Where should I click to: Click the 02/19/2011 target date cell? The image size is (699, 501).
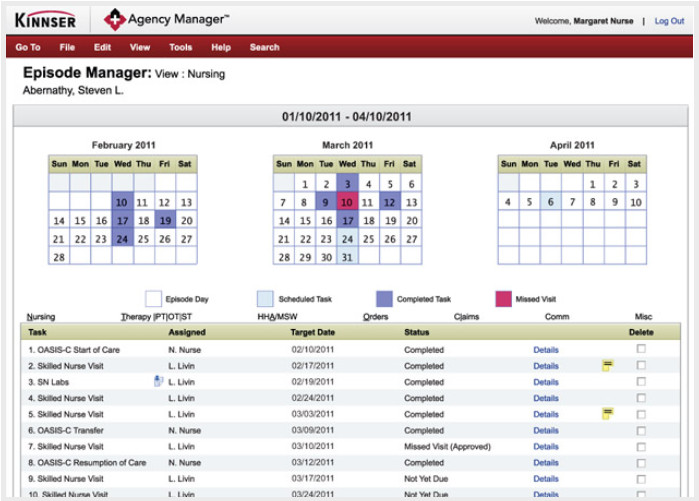pyautogui.click(x=312, y=382)
